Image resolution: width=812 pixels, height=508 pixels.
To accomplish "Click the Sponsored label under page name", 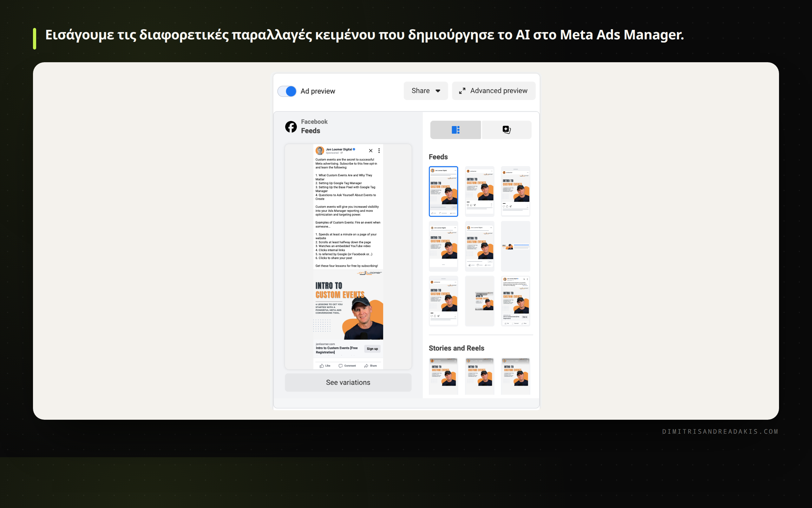I will 332,153.
